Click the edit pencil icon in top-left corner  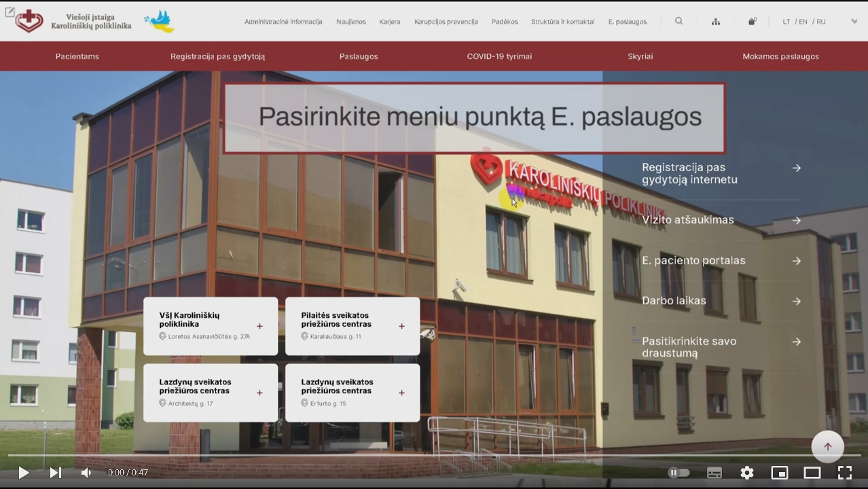tap(10, 12)
